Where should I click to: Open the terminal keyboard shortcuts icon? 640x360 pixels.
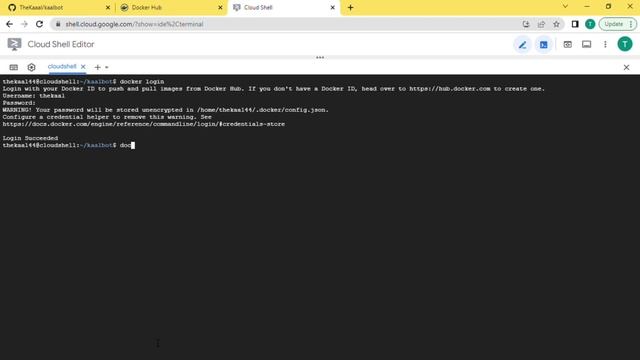(x=13, y=67)
